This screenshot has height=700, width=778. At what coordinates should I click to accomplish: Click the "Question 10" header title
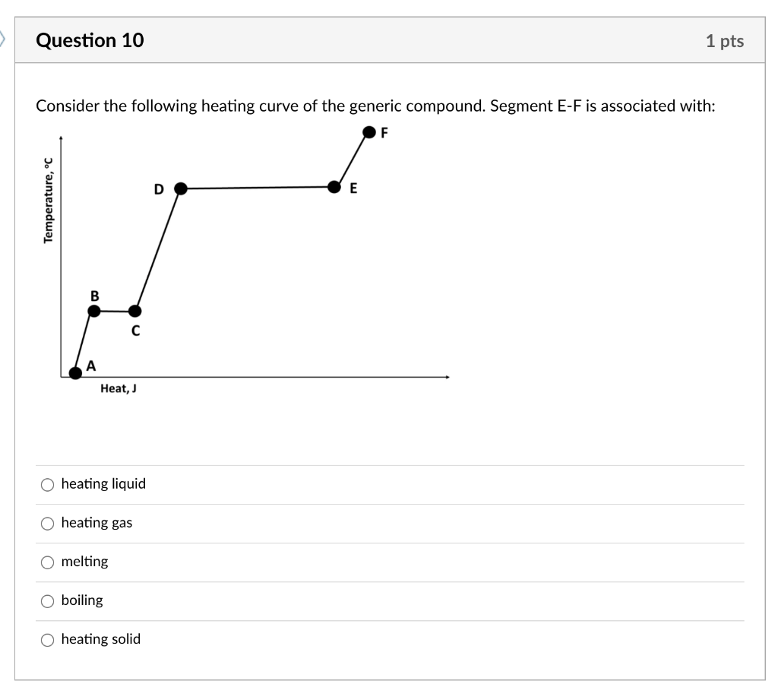90,40
